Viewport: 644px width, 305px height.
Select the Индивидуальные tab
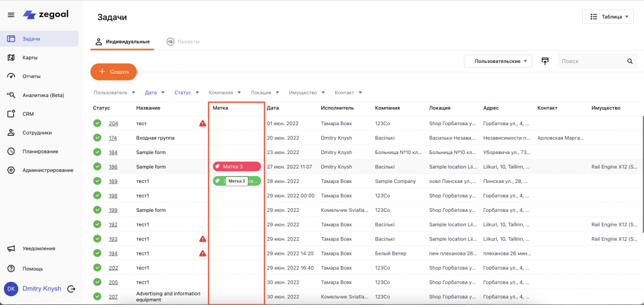click(x=122, y=42)
